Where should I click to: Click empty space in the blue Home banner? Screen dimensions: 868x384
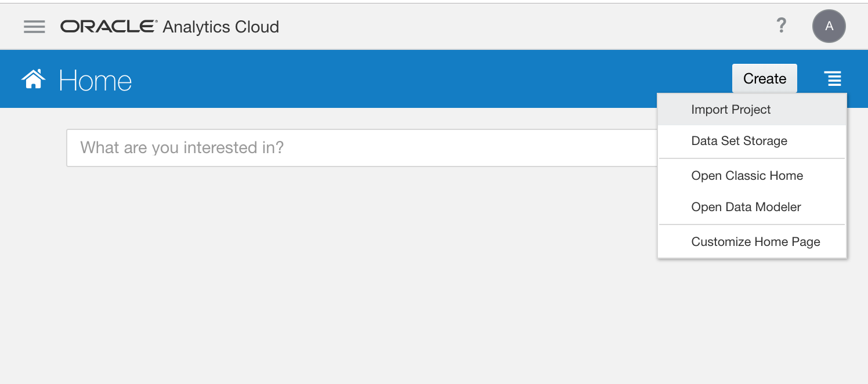coord(406,79)
